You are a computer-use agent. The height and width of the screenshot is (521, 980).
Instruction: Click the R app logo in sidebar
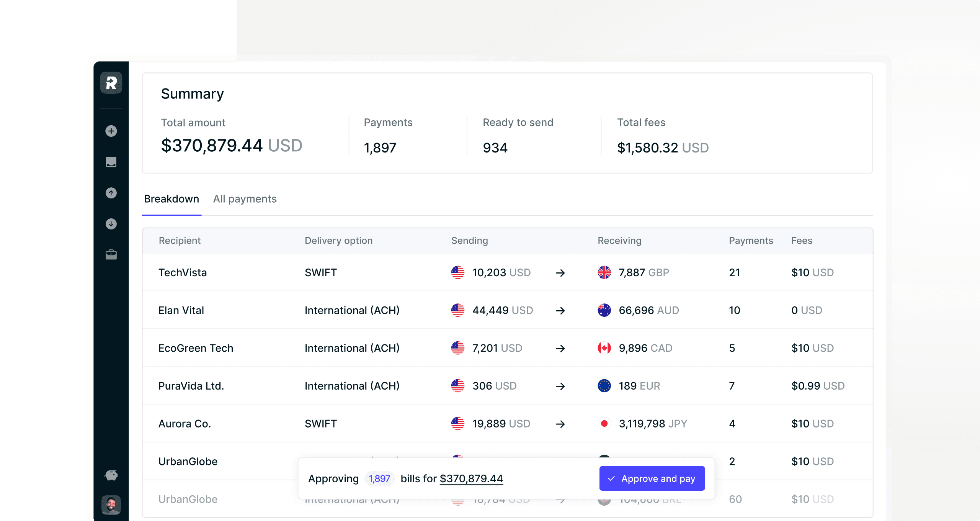pos(111,83)
